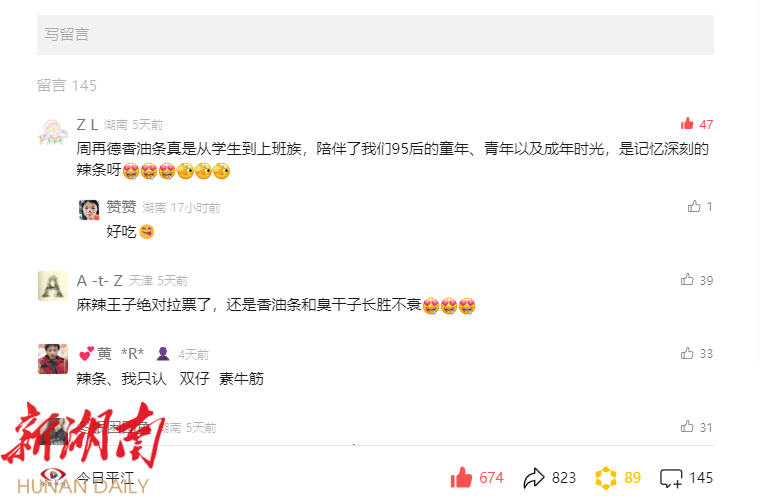The width and height of the screenshot is (760, 496).
Task: Click the 留言 145 header
Action: point(67,86)
